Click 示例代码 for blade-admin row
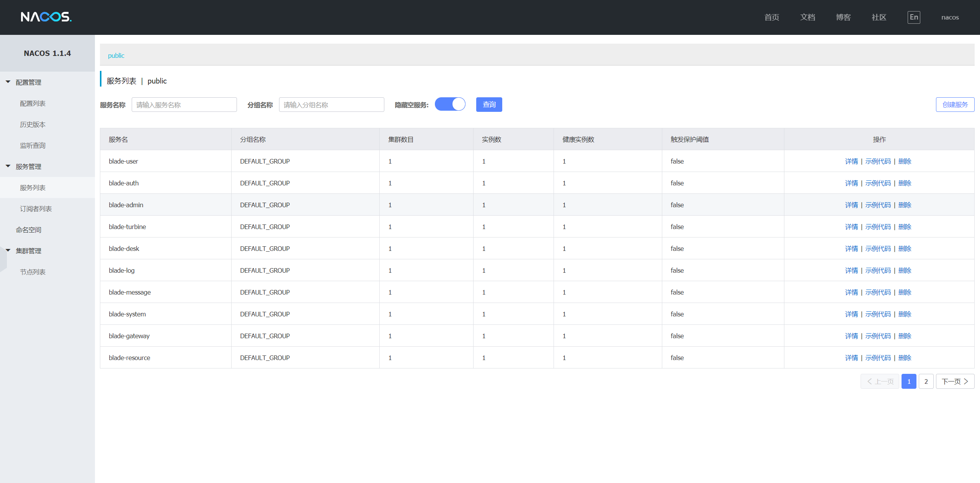The height and width of the screenshot is (483, 980). click(x=878, y=205)
